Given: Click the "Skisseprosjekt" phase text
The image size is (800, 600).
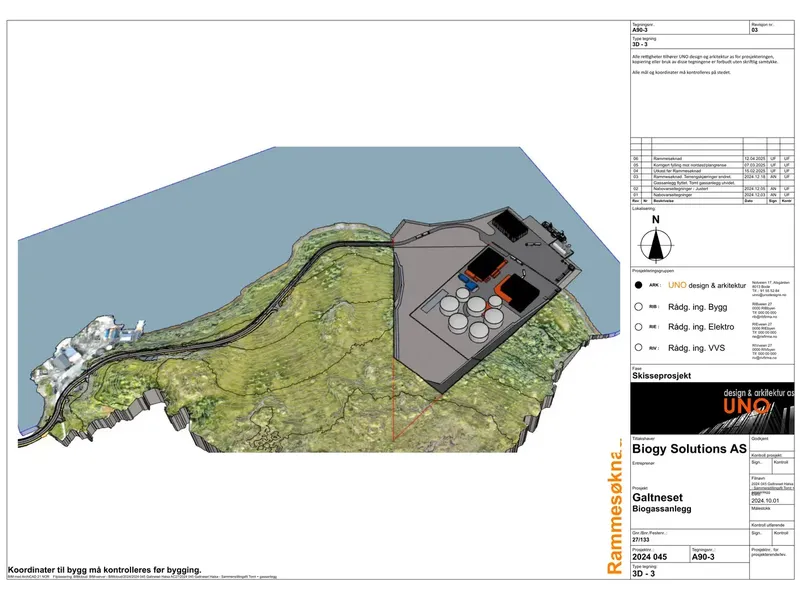Looking at the screenshot, I should (661, 376).
